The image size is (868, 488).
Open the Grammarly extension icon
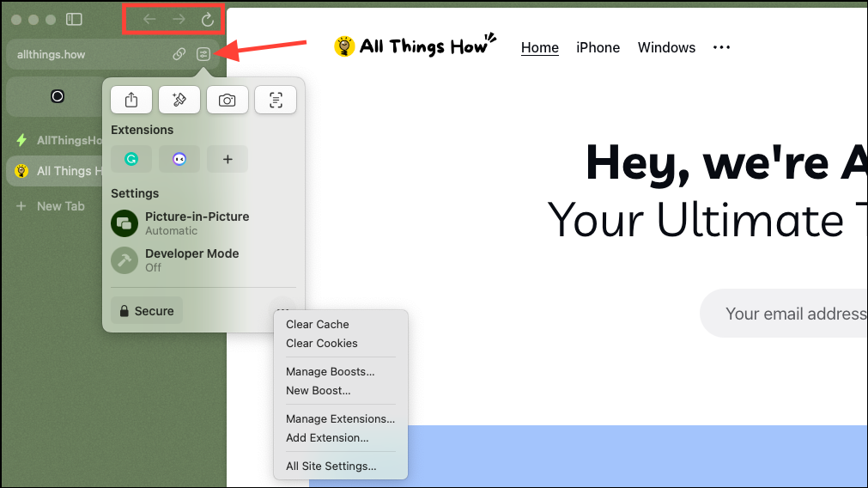131,159
